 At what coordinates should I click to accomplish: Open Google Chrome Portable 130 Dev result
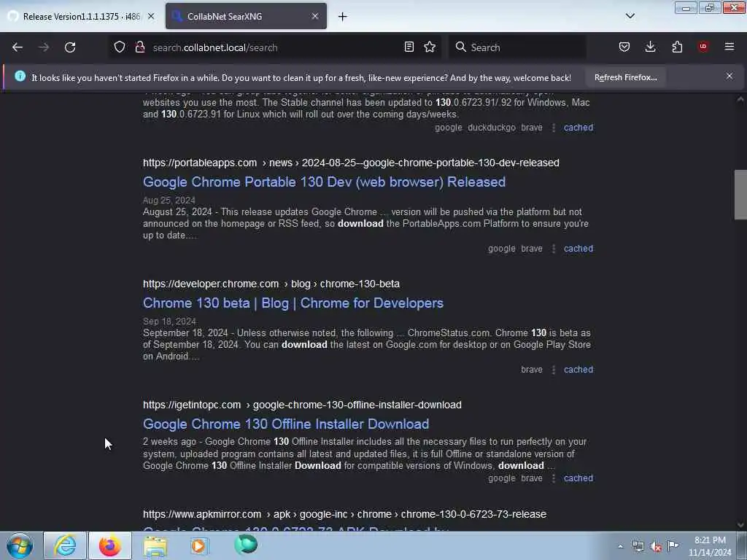(324, 182)
